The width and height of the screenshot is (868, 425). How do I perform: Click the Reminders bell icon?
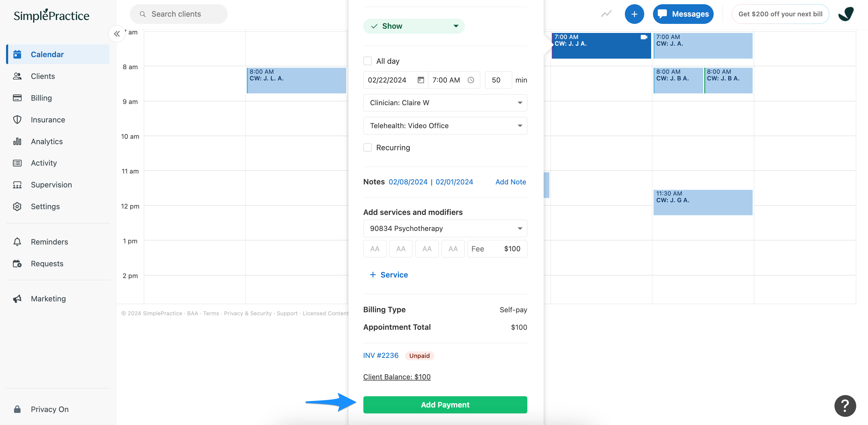(x=17, y=242)
